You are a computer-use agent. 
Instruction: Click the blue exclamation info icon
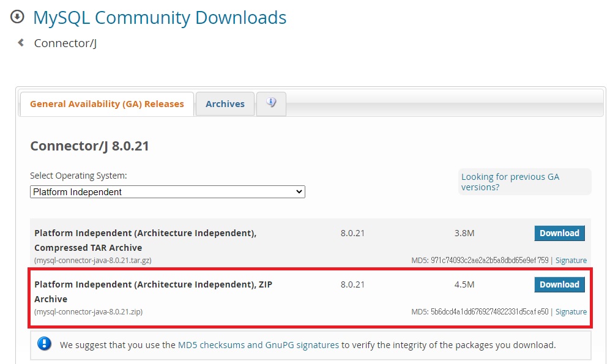pos(44,344)
